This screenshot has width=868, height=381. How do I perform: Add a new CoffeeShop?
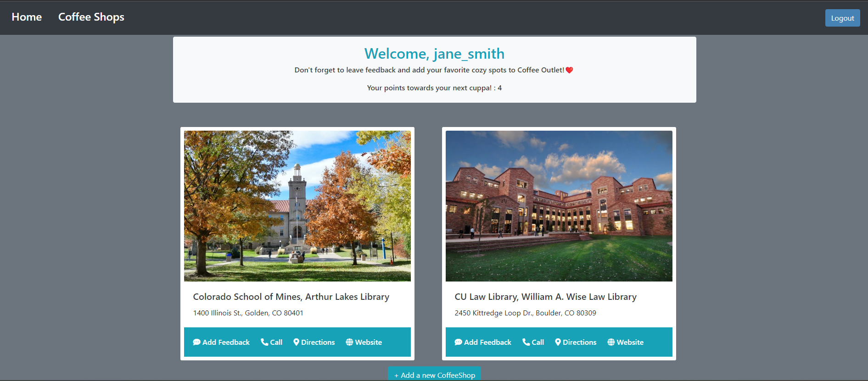pos(434,374)
